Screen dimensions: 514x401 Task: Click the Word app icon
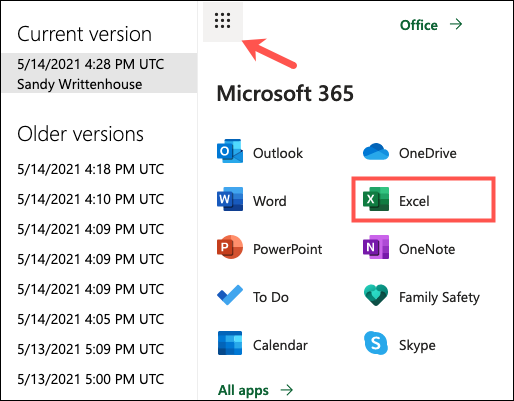pos(230,199)
